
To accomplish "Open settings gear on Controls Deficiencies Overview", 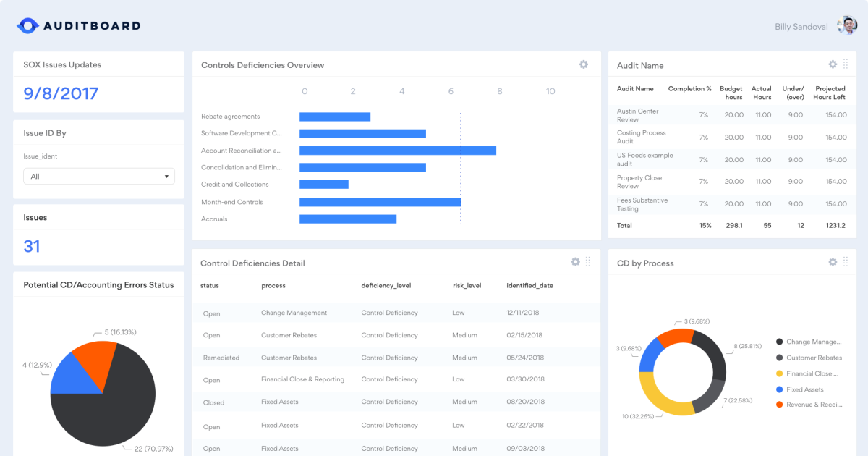I will coord(584,64).
